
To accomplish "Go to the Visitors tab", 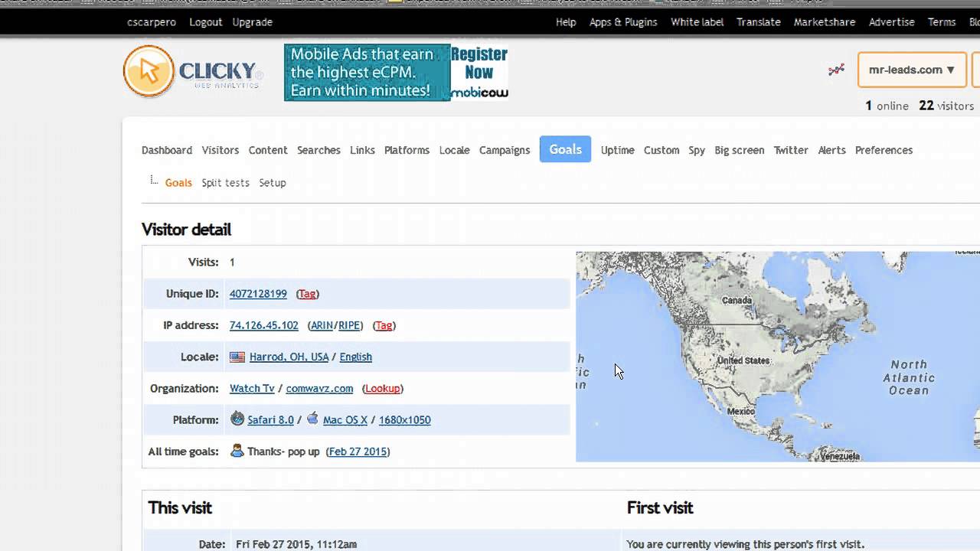I will [x=220, y=150].
